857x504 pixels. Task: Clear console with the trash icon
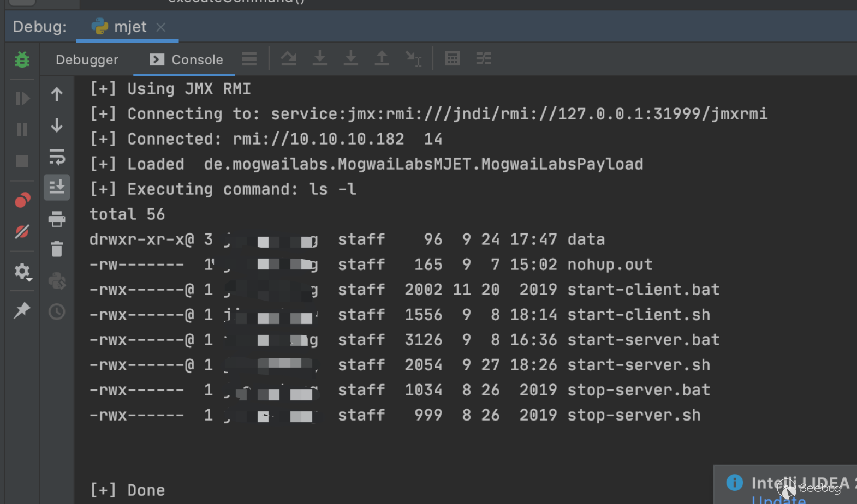pyautogui.click(x=57, y=249)
